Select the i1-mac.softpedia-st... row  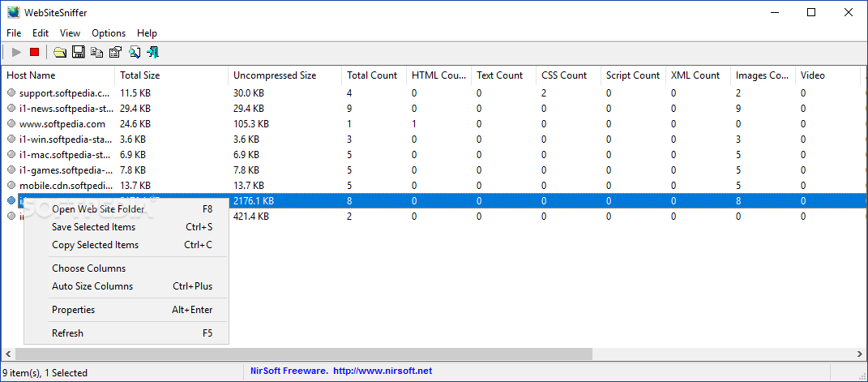pyautogui.click(x=434, y=155)
